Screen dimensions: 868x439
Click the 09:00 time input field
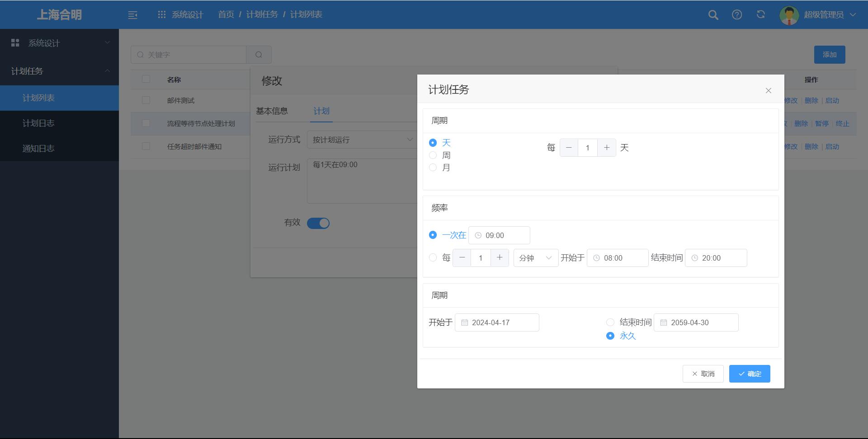tap(499, 235)
